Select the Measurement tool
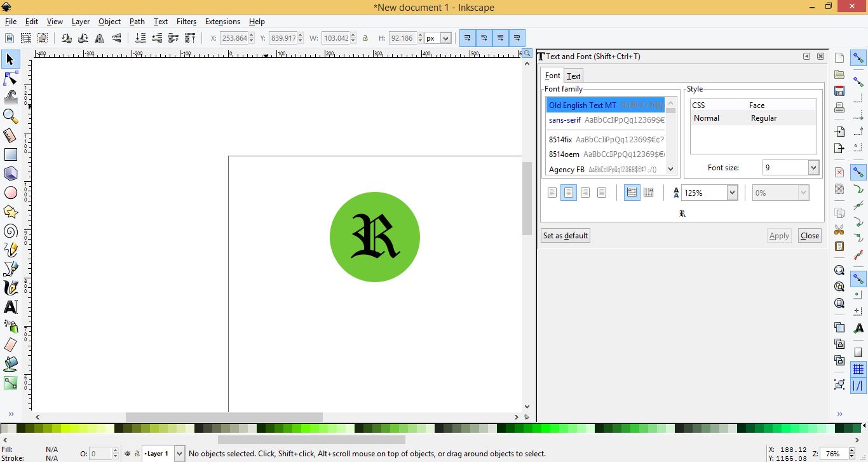The width and height of the screenshot is (868, 462). [x=10, y=135]
